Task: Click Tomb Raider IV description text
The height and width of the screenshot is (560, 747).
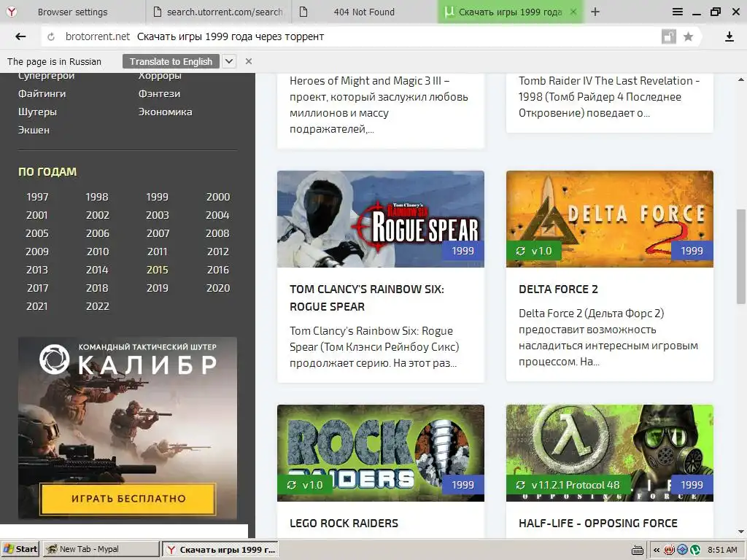Action: tap(609, 97)
